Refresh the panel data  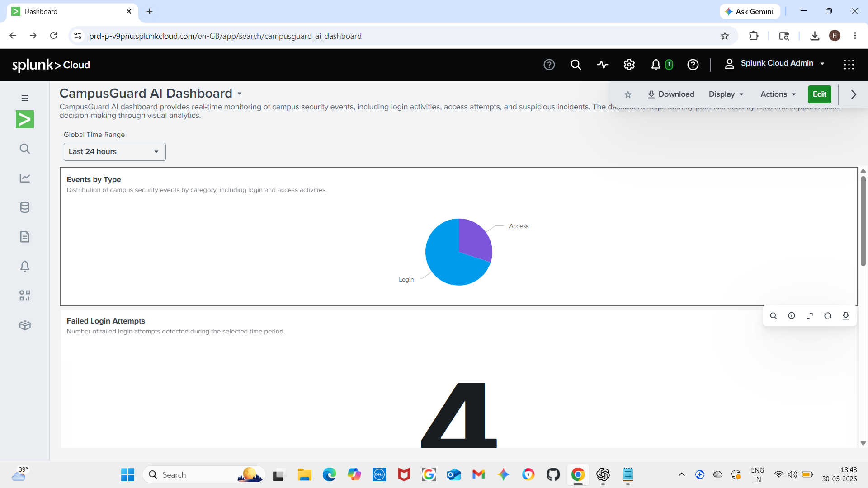pyautogui.click(x=828, y=316)
